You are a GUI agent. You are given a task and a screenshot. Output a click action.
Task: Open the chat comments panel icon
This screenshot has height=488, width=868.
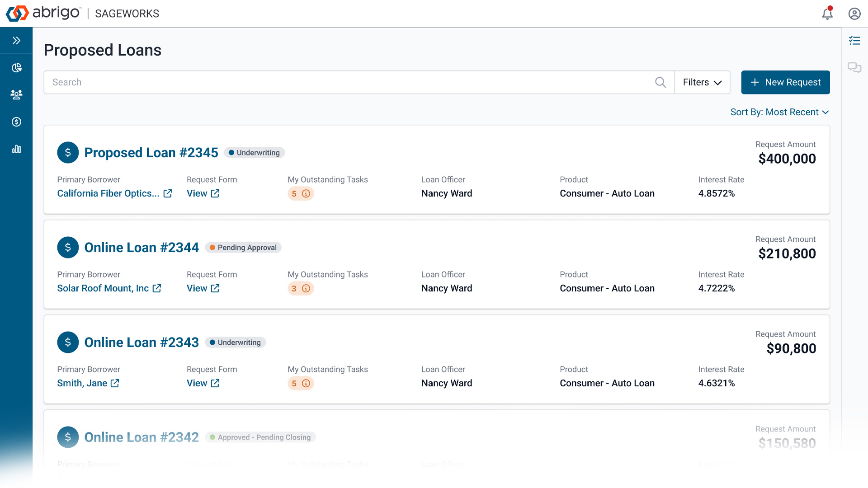click(854, 68)
